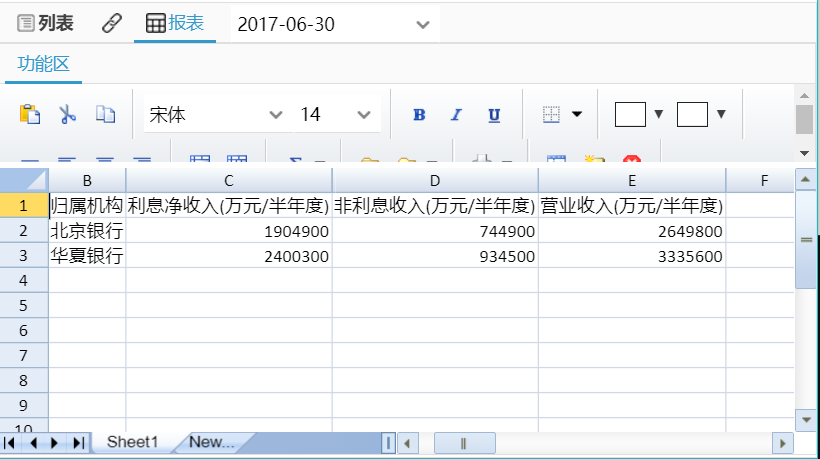Viewport: 820px width, 459px height.
Task: Click cell value 2649800
Action: 632,231
